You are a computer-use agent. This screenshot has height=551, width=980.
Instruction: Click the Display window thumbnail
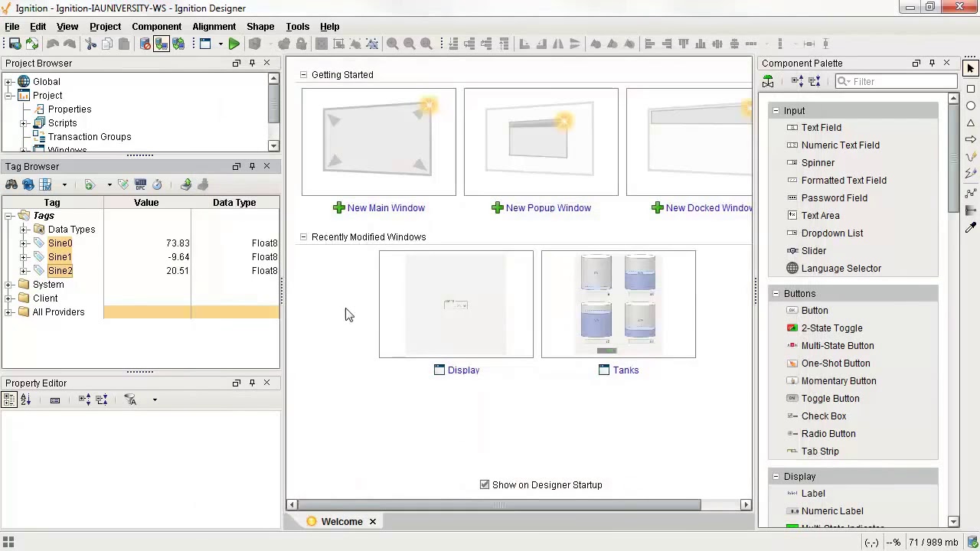tap(456, 304)
